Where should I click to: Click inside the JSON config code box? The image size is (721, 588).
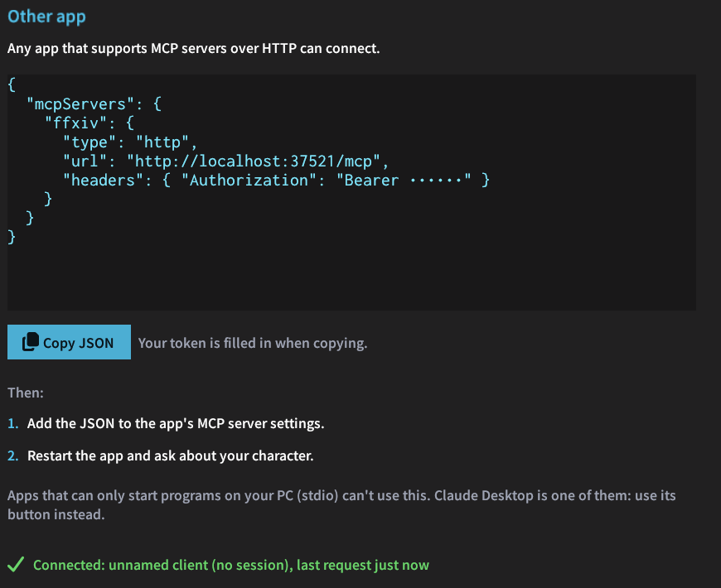(x=351, y=192)
